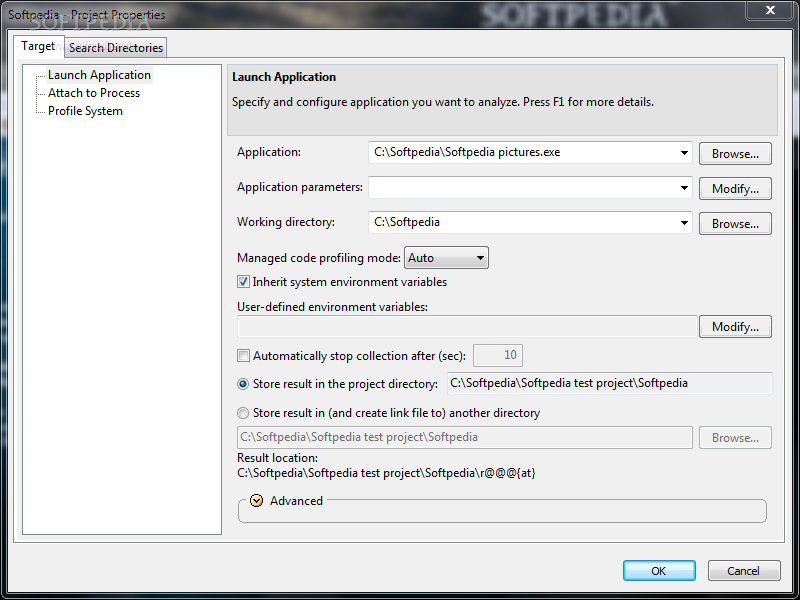Image resolution: width=800 pixels, height=600 pixels.
Task: Click the 'Working directory:' label
Action: click(x=286, y=222)
